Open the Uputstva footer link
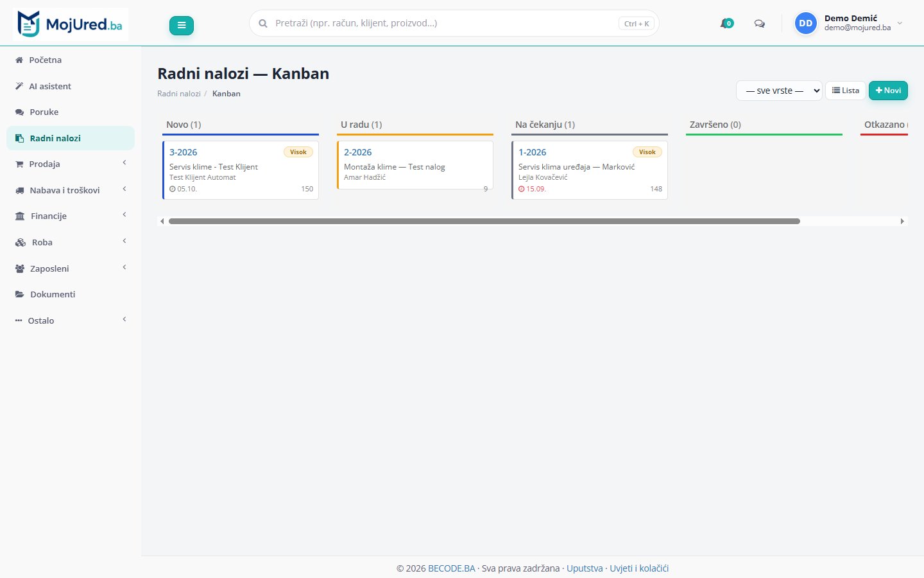This screenshot has height=578, width=924. click(585, 568)
